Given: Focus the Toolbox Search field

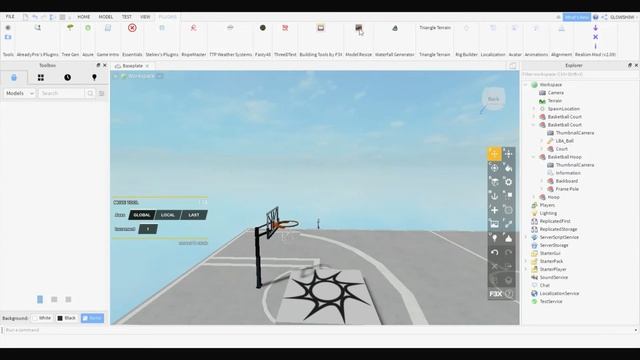Looking at the screenshot, I should click(62, 93).
